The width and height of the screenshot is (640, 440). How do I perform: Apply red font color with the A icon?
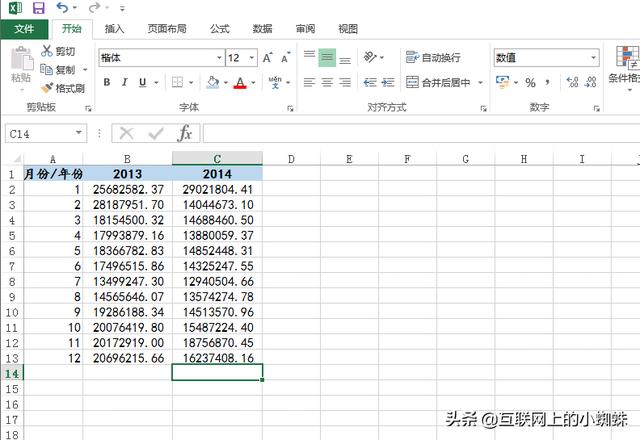[x=240, y=83]
